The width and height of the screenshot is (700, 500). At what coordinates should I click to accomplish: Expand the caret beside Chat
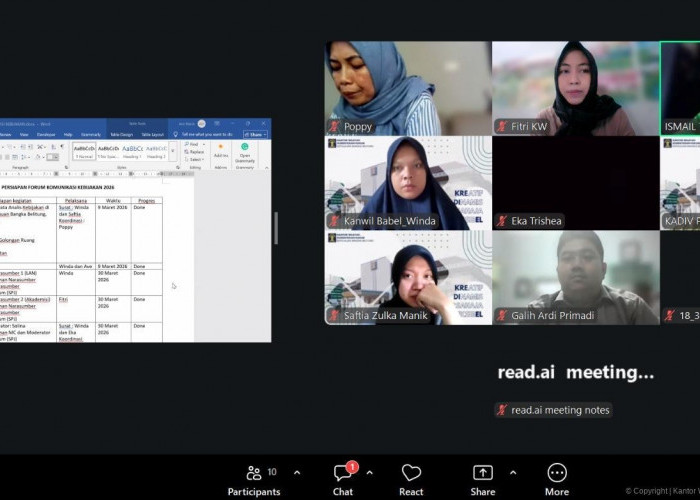370,473
